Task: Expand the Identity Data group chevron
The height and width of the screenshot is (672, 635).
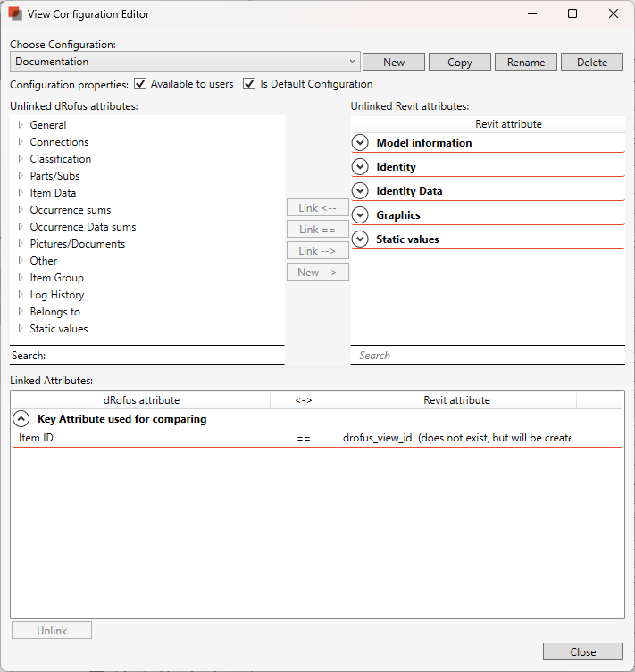Action: (360, 190)
